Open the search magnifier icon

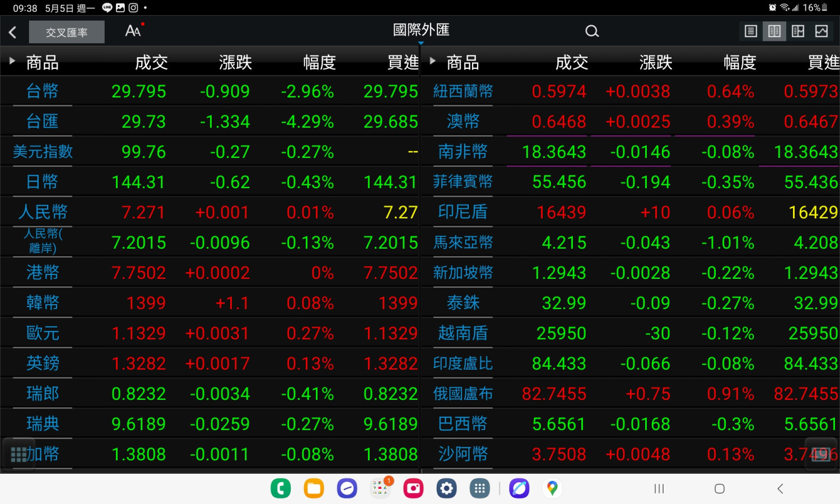coord(592,31)
